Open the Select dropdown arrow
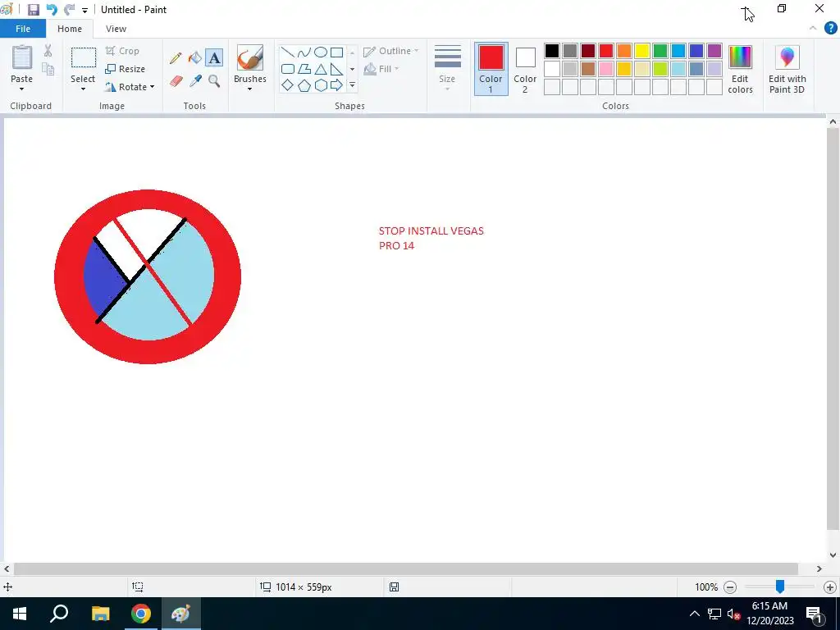 coord(83,89)
